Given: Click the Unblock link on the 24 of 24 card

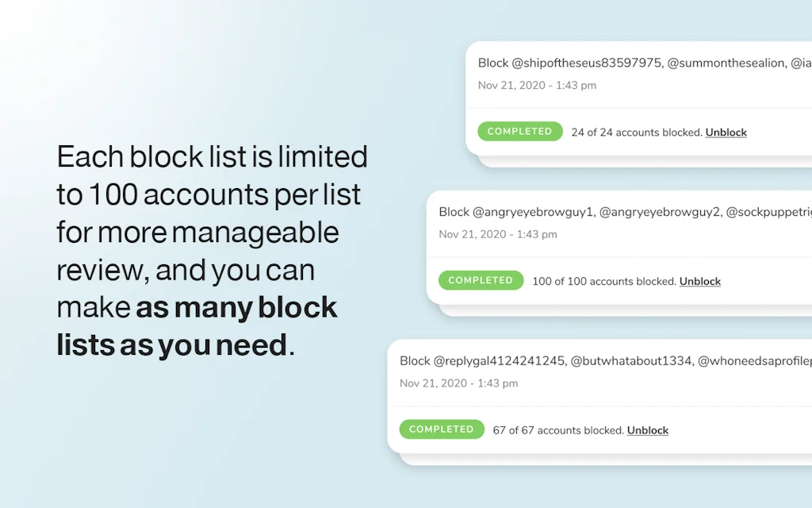Looking at the screenshot, I should 726,133.
